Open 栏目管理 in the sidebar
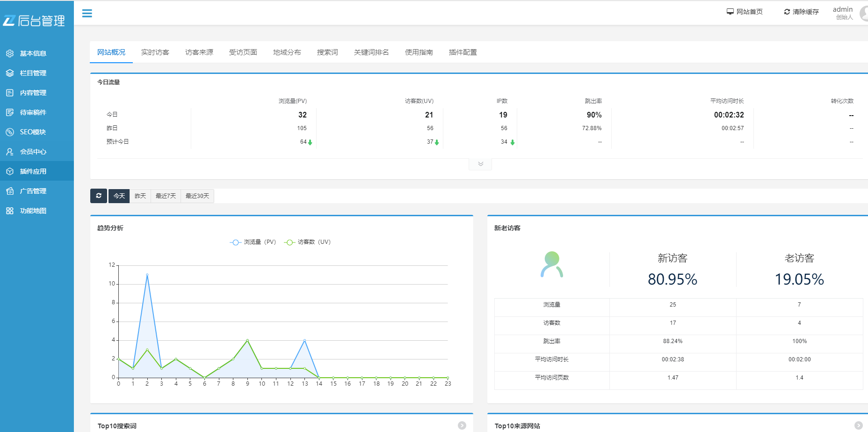The height and width of the screenshot is (432, 868). 37,73
